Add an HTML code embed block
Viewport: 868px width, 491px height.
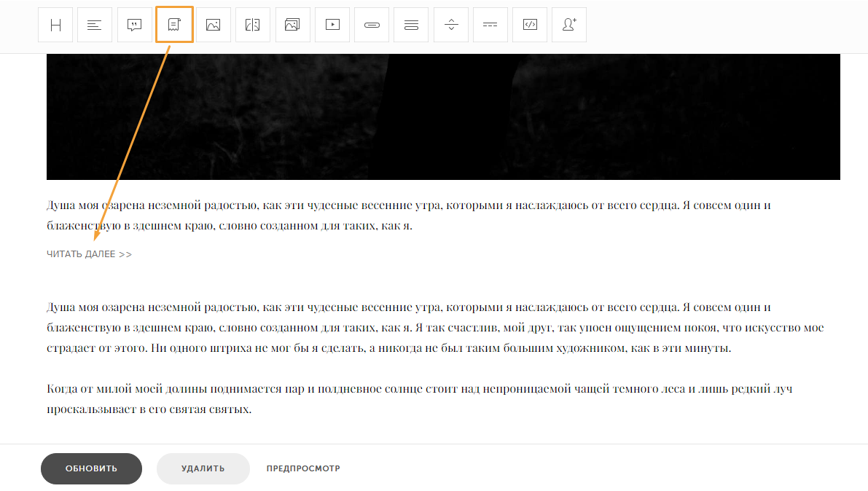530,25
